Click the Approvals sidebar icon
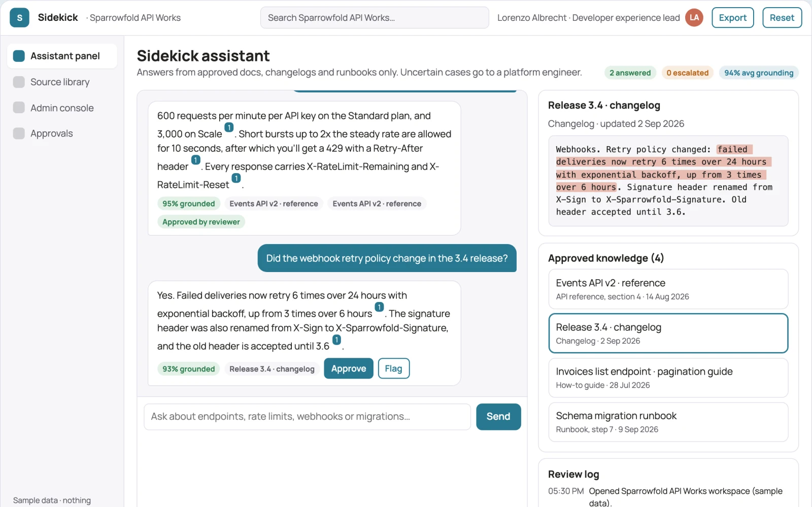Screen dimensions: 812x507 pos(19,133)
